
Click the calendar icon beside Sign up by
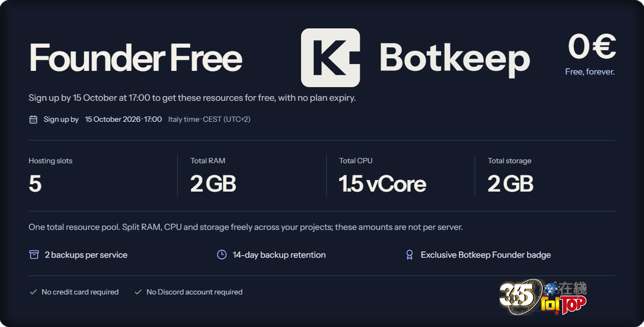point(33,120)
